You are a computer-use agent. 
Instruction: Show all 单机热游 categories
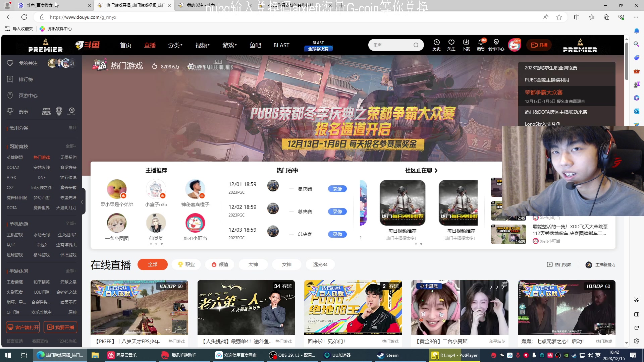[71, 224]
